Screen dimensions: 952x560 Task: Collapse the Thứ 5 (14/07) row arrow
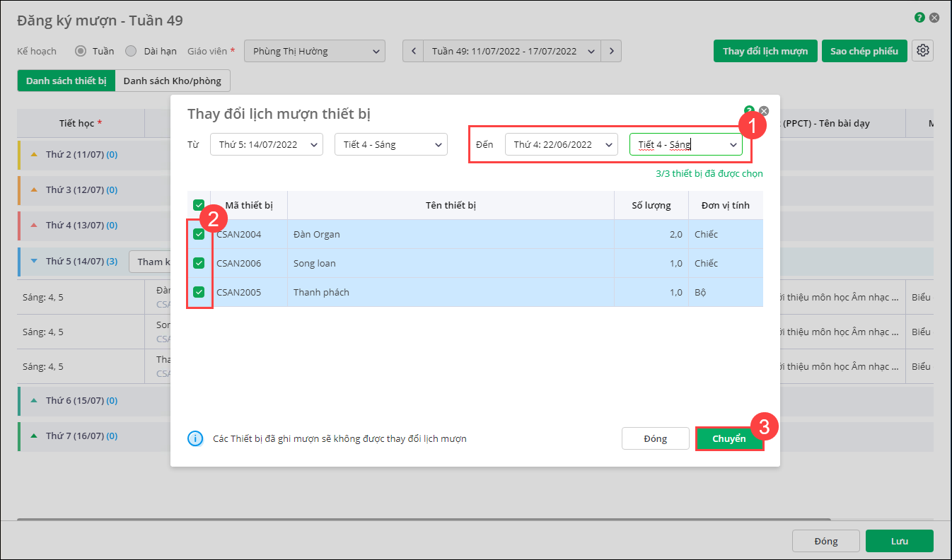coord(34,261)
